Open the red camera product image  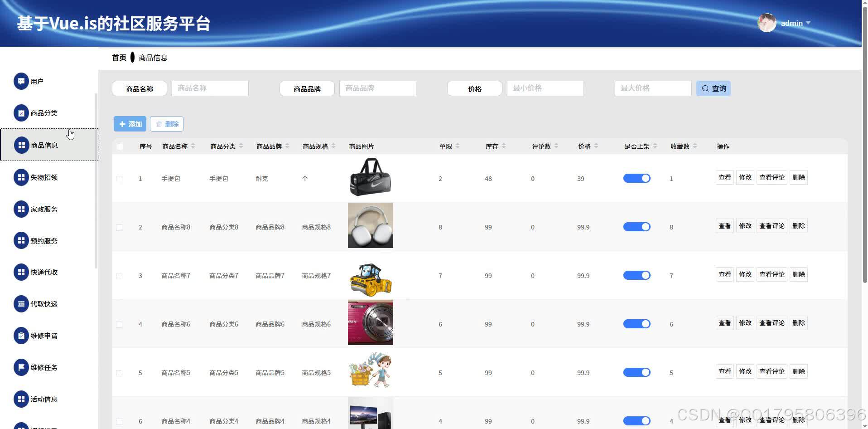click(371, 322)
